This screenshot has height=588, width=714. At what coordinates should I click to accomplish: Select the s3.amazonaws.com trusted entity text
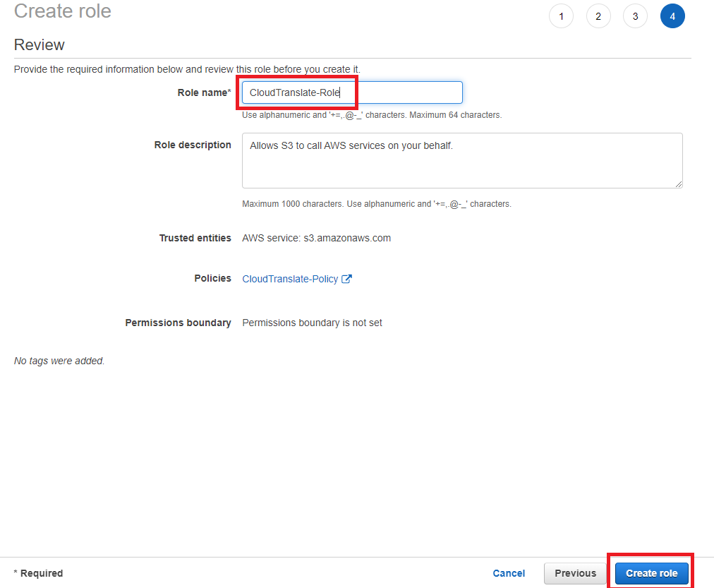(x=316, y=238)
